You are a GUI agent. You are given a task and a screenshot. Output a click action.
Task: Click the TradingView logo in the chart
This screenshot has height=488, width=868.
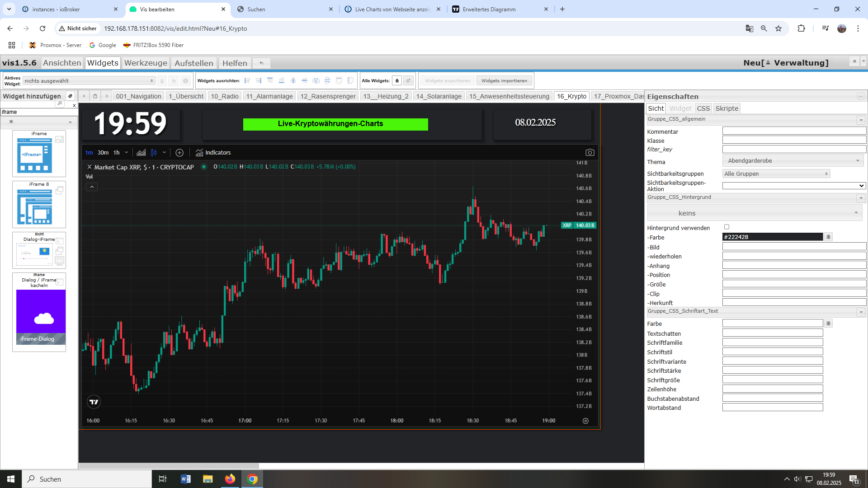pyautogui.click(x=94, y=402)
